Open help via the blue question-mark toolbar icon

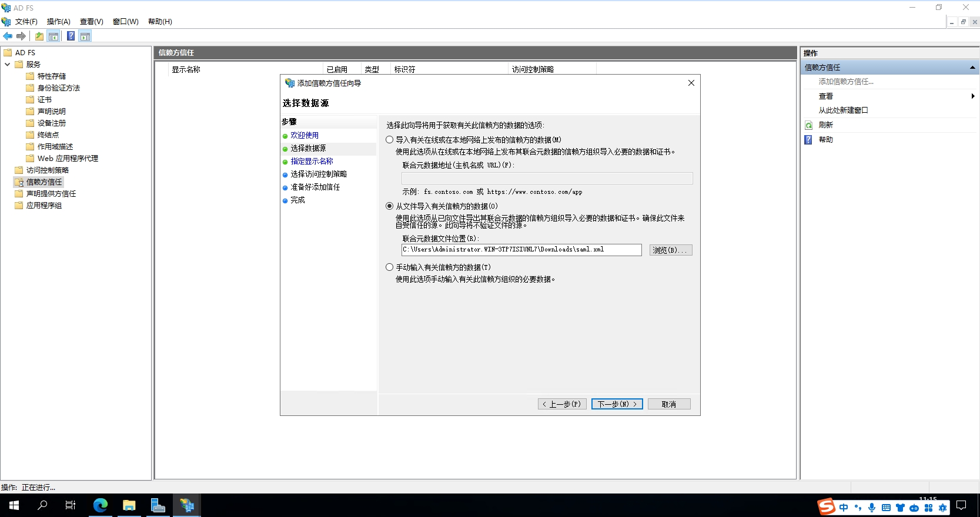[71, 36]
